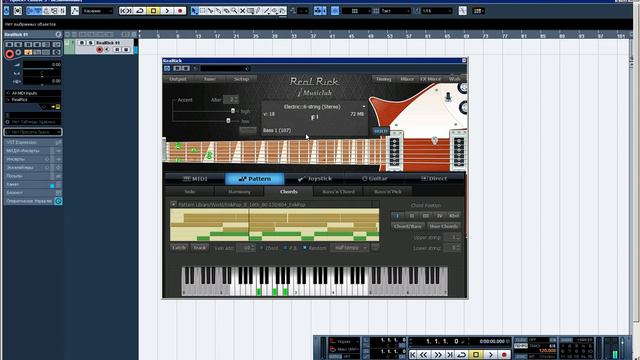Image resolution: width=640 pixels, height=360 pixels.
Task: Expand the MIDI inserts inspector section
Action: (33, 151)
